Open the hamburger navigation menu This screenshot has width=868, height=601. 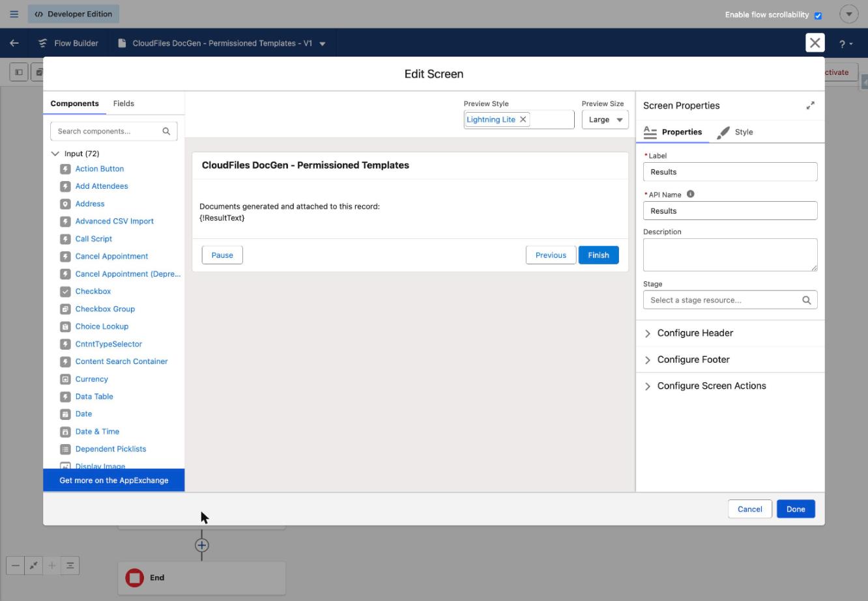click(14, 14)
